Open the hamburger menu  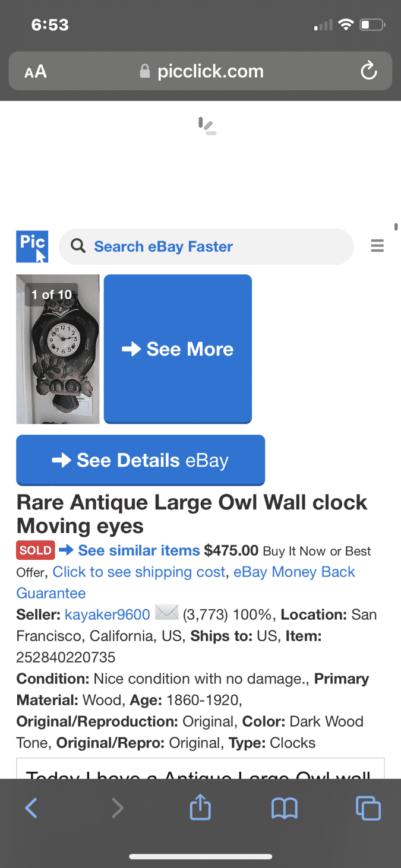coord(377,246)
